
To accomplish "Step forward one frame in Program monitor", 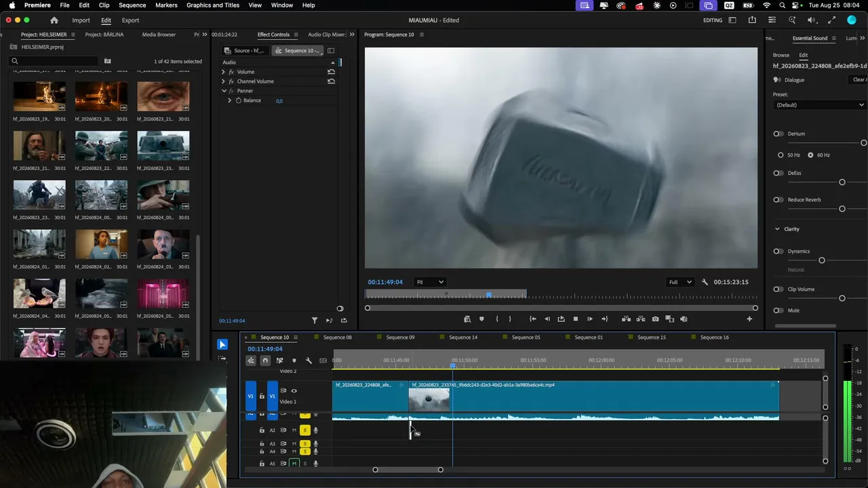I will tap(590, 319).
